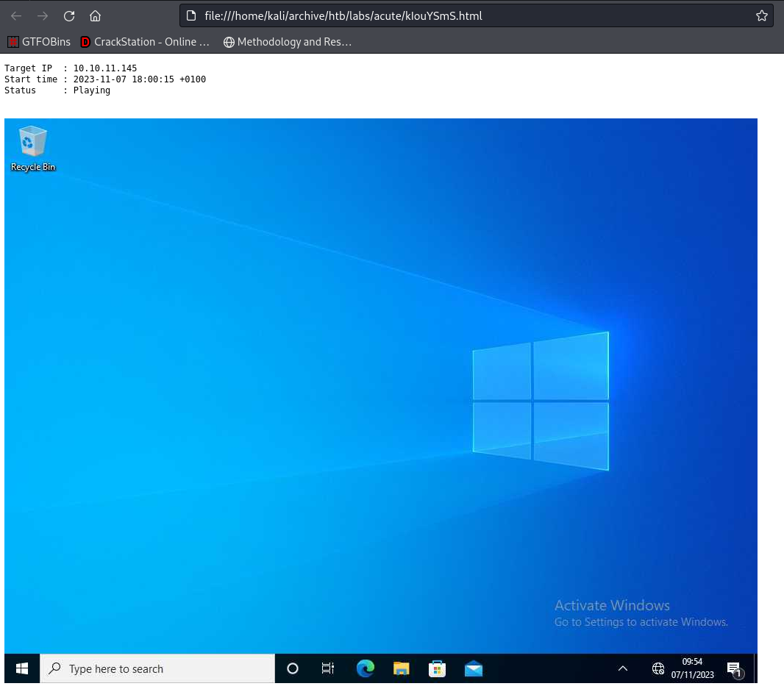Open Microsoft Store from the taskbar

pos(437,668)
